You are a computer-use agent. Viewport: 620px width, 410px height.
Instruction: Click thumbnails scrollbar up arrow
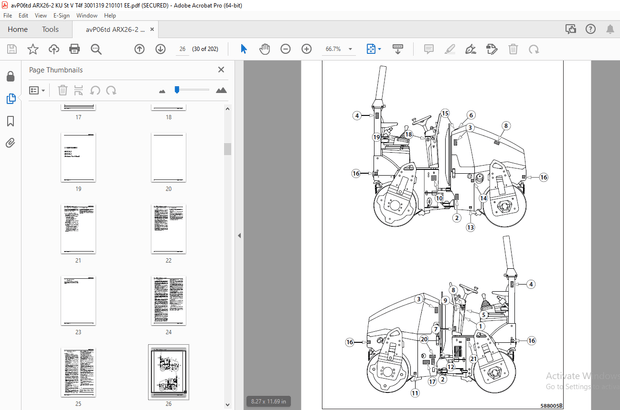(x=227, y=109)
